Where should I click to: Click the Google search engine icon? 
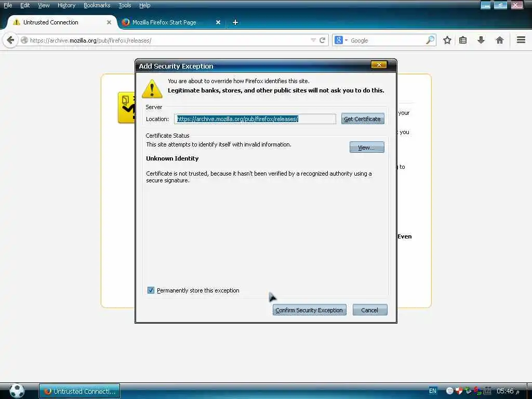[338, 41]
